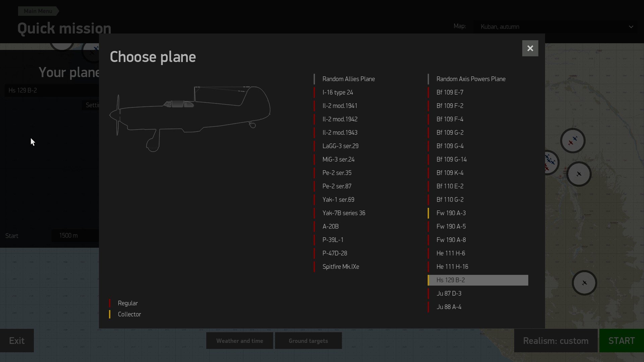Pick the Spitfire Mk.IXe
The image size is (644, 362).
click(340, 267)
